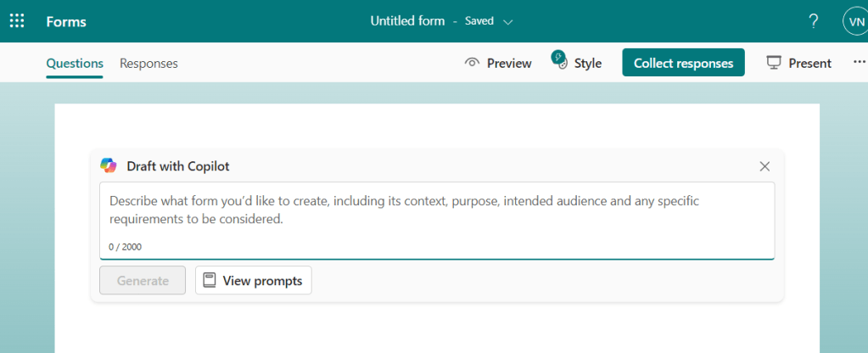Click the Help question mark icon
868x353 pixels.
click(x=813, y=21)
